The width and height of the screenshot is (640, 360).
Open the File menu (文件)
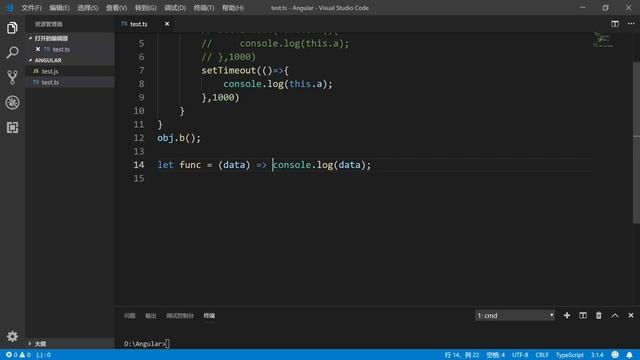[31, 8]
